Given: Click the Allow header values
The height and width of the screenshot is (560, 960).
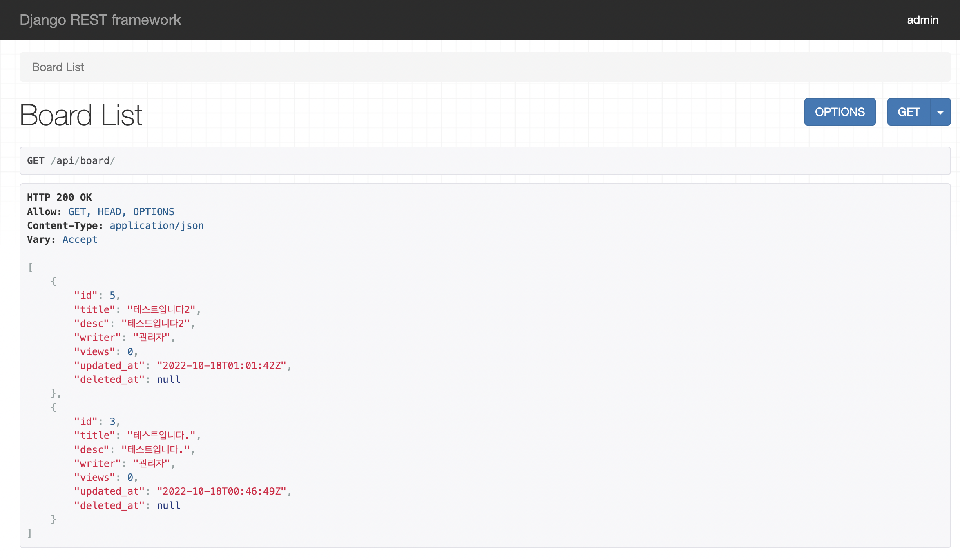Looking at the screenshot, I should pos(121,212).
